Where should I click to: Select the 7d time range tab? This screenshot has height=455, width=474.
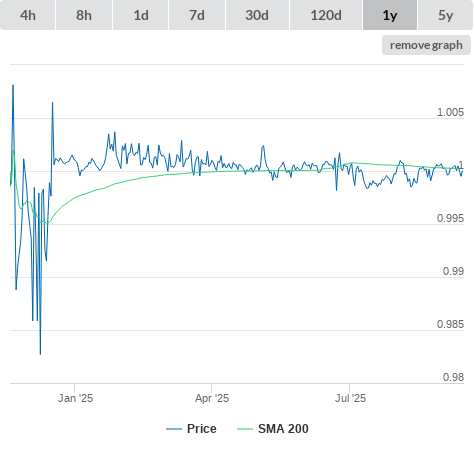[x=197, y=15]
